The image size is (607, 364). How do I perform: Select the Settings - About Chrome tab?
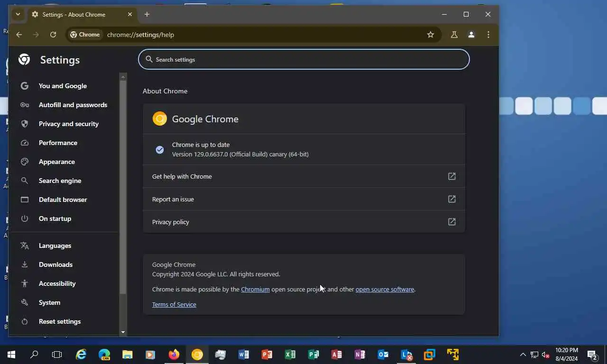pos(82,15)
